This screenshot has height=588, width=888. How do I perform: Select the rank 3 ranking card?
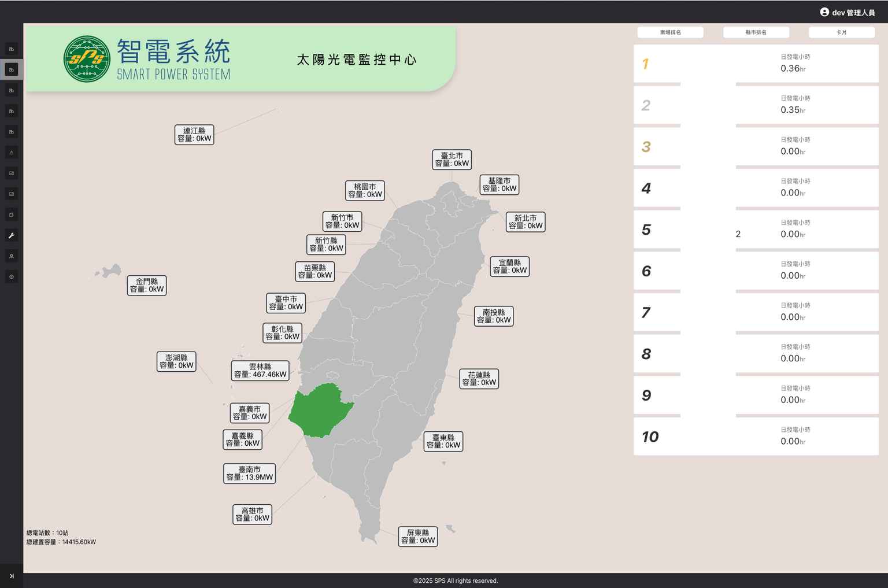pyautogui.click(x=756, y=147)
